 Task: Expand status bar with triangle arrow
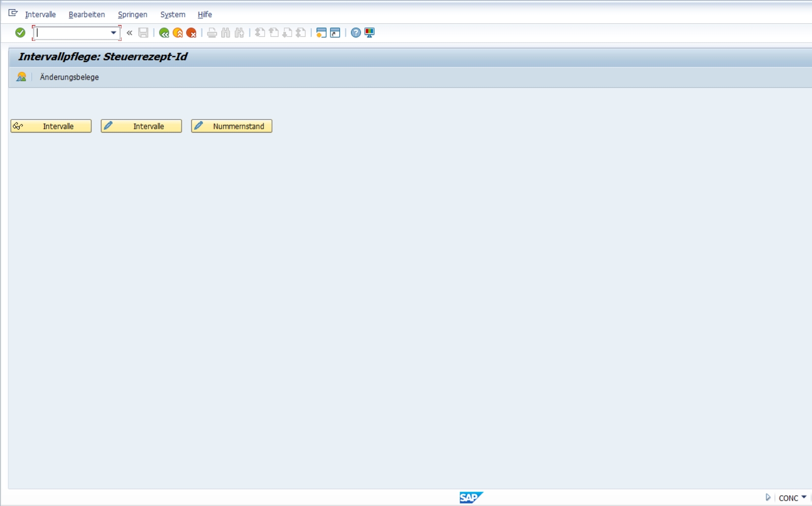[768, 498]
